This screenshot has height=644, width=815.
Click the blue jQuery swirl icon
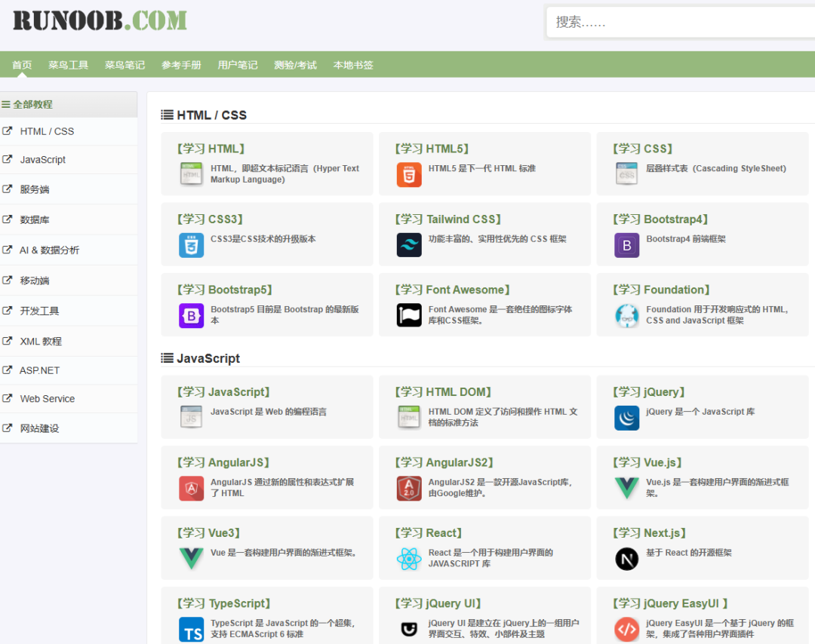click(x=627, y=418)
